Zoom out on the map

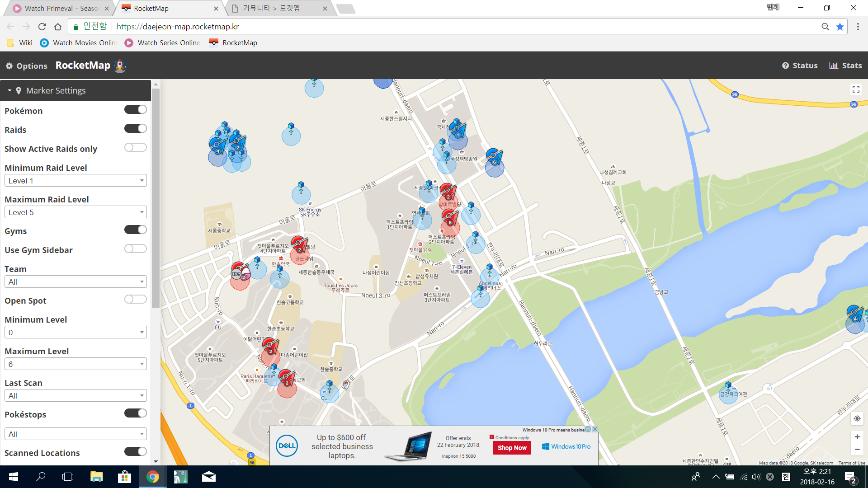[857, 449]
